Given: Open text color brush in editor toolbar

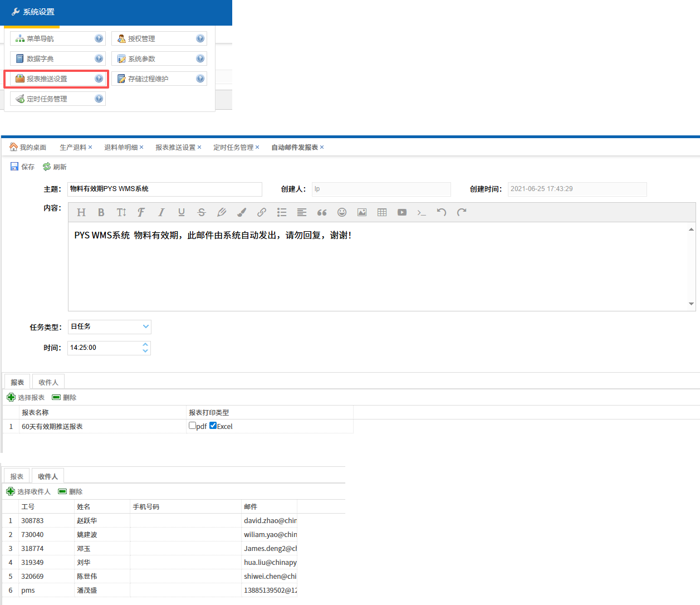Looking at the screenshot, I should pyautogui.click(x=241, y=212).
